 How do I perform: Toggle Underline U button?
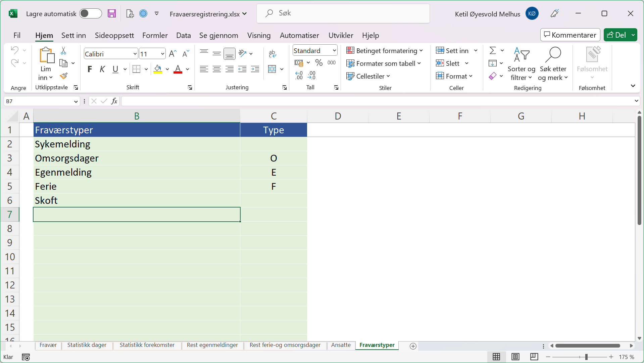tap(115, 69)
